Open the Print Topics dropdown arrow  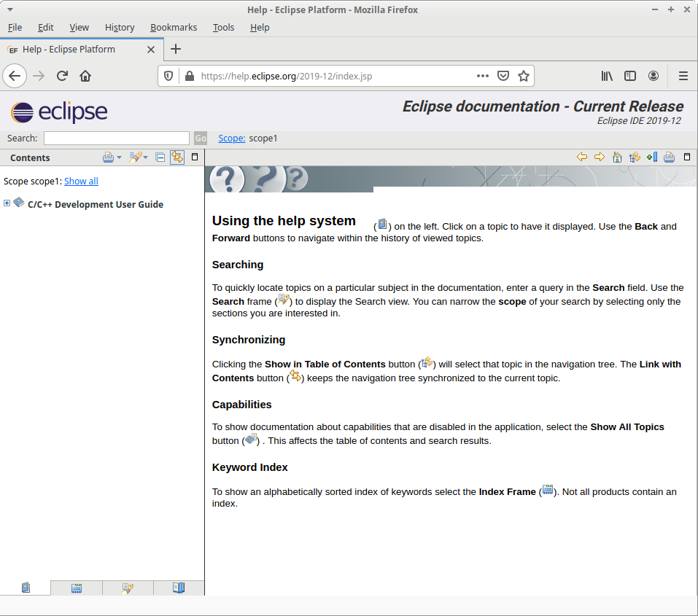pos(119,157)
